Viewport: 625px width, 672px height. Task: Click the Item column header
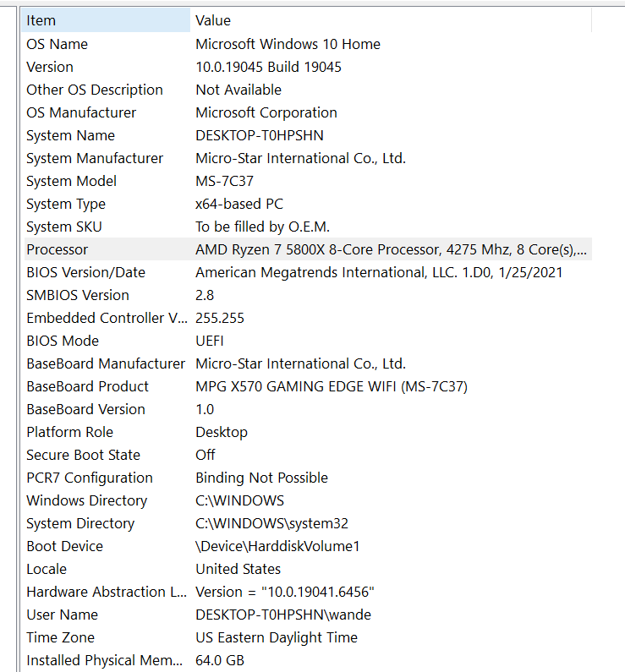[106, 20]
